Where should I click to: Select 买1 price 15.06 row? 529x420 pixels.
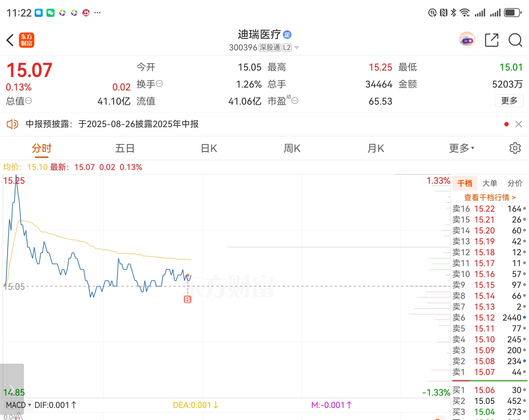click(x=489, y=390)
